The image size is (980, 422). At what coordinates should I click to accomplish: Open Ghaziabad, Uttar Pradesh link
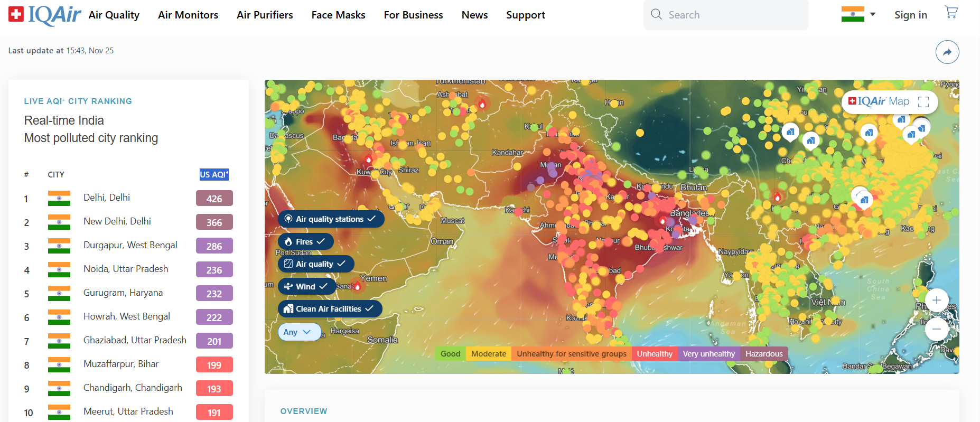[x=135, y=340]
